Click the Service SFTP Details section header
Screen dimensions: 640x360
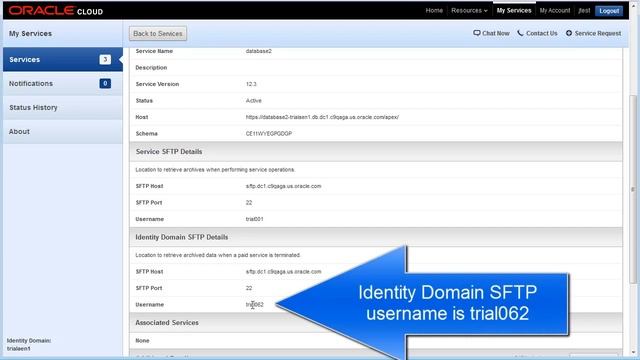pos(376,152)
